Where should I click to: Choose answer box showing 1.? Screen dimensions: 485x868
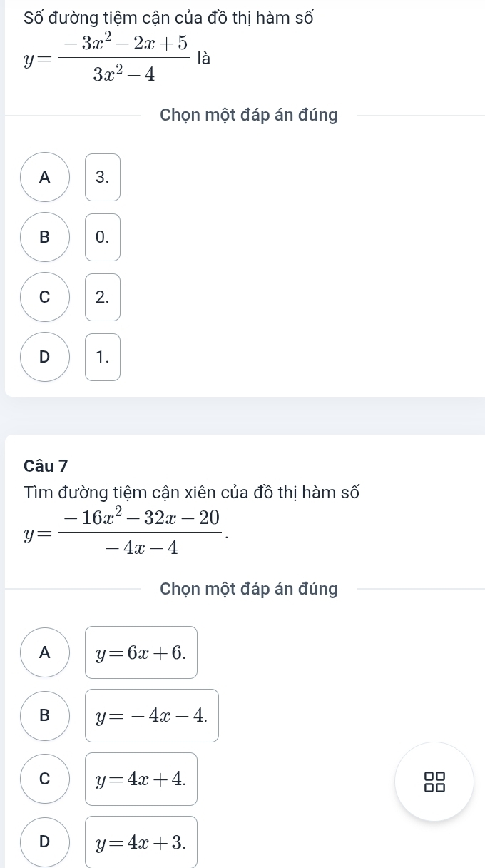(103, 358)
